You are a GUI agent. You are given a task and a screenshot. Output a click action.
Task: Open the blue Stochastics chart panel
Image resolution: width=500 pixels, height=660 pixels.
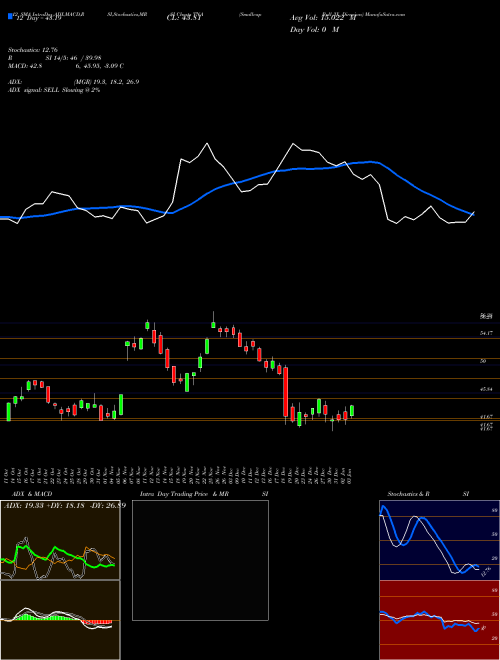point(439,540)
